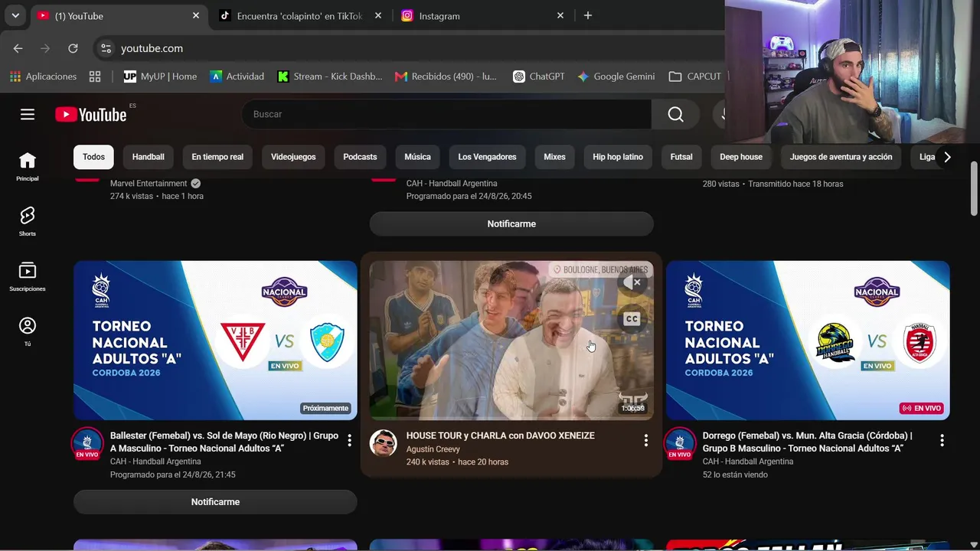
Task: Open the CAPCUT bookmarks folder
Action: tap(695, 77)
